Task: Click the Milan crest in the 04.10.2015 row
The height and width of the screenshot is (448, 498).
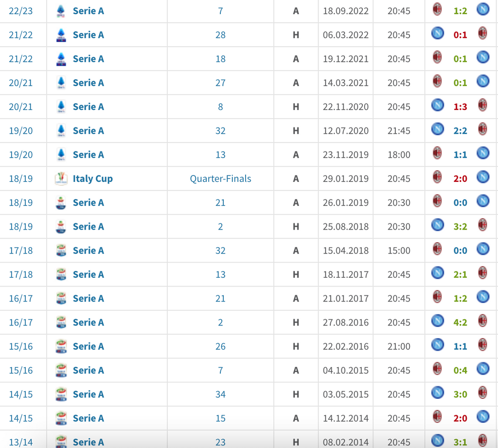Action: click(x=437, y=369)
